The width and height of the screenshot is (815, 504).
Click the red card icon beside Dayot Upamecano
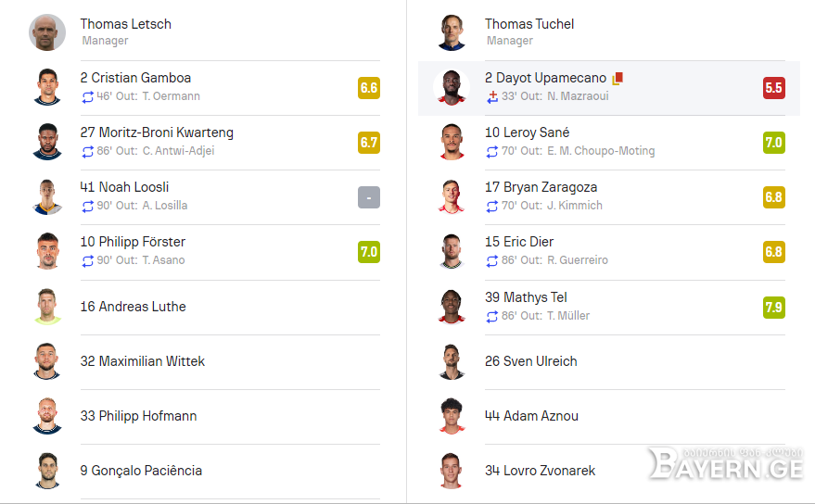point(618,79)
